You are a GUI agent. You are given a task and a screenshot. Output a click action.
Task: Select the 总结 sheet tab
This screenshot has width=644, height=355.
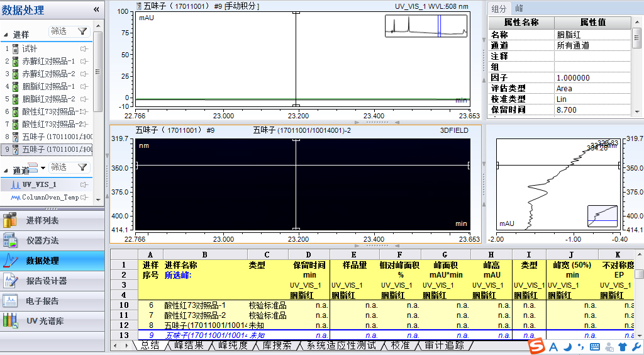coord(150,345)
